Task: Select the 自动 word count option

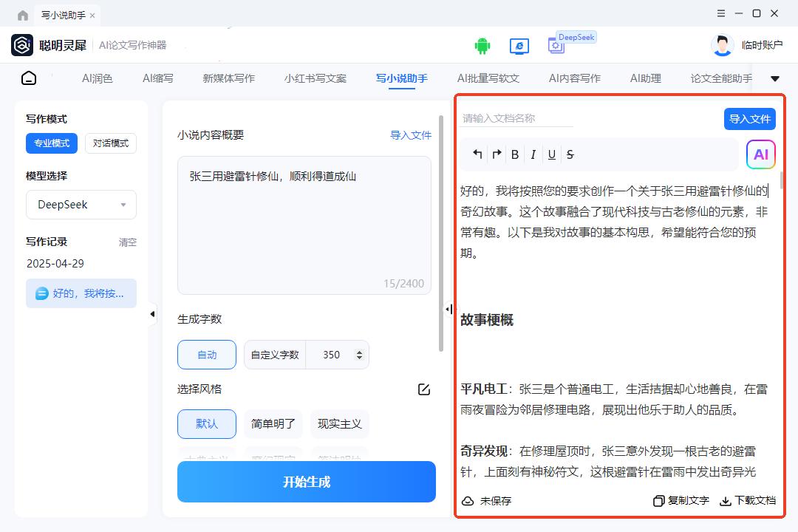Action: click(x=206, y=355)
